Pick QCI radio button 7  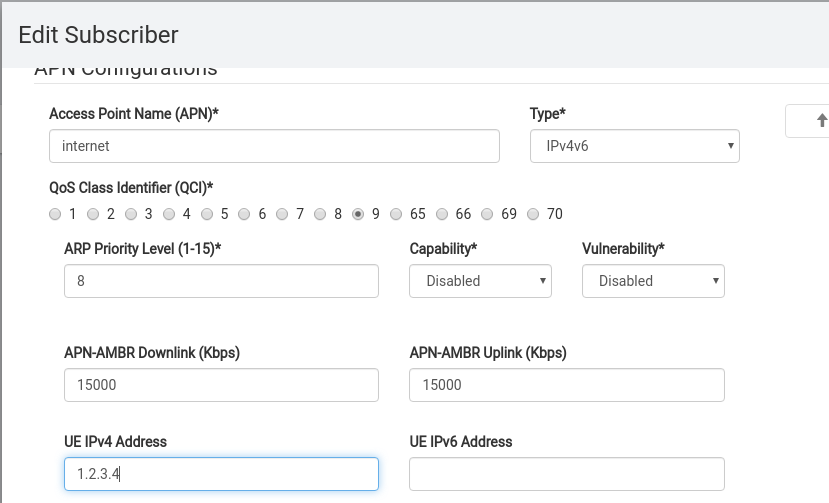[283, 214]
